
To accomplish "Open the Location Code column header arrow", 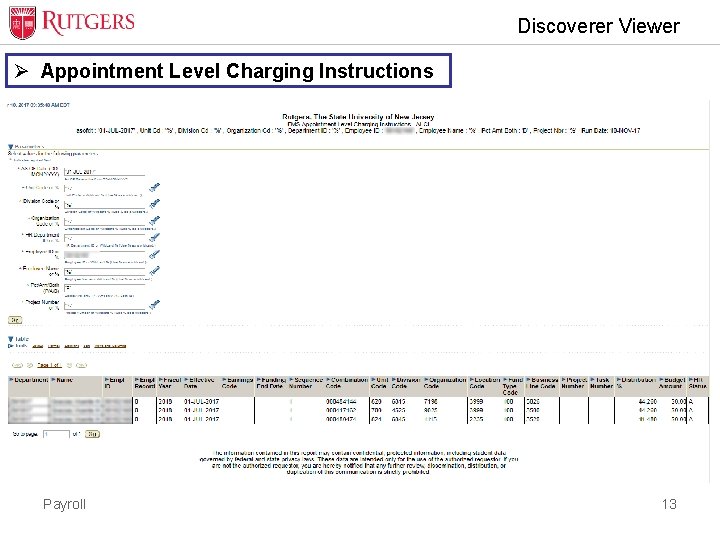I will click(x=472, y=380).
